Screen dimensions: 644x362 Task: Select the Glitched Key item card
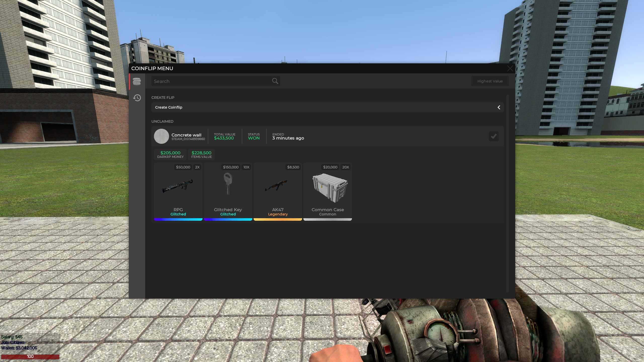click(x=228, y=192)
